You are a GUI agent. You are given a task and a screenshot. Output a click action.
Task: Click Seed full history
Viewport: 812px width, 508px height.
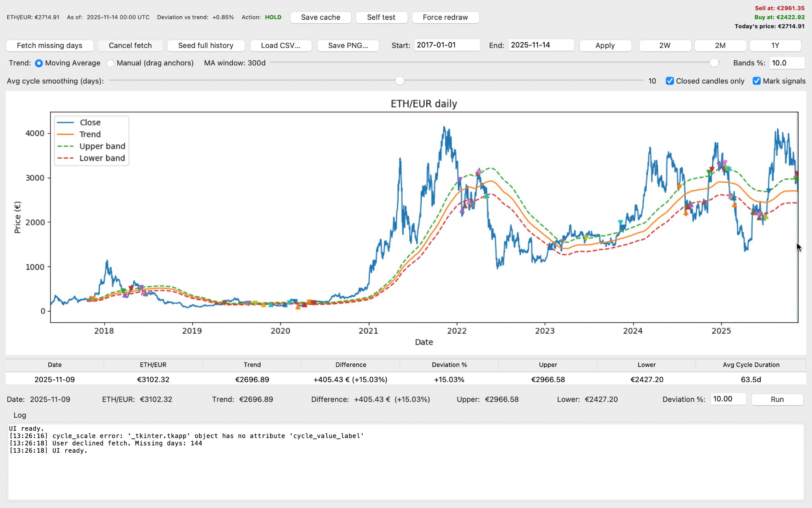205,46
